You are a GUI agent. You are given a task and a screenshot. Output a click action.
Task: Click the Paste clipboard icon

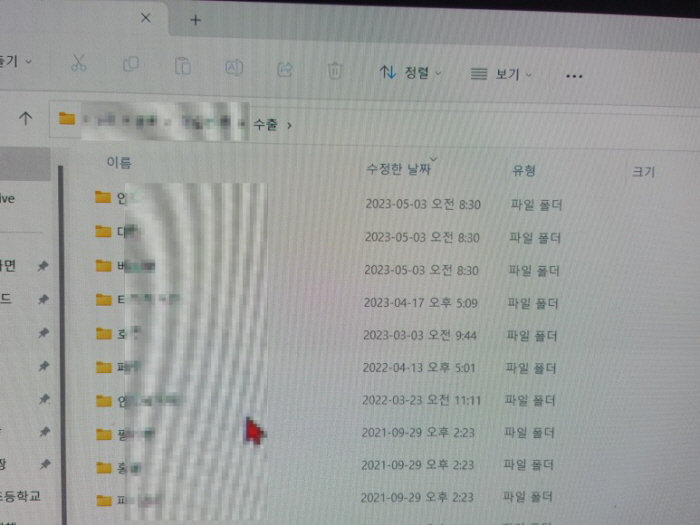tap(182, 66)
